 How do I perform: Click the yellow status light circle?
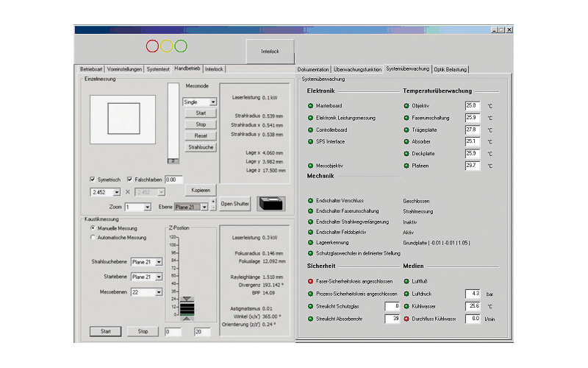click(x=167, y=46)
